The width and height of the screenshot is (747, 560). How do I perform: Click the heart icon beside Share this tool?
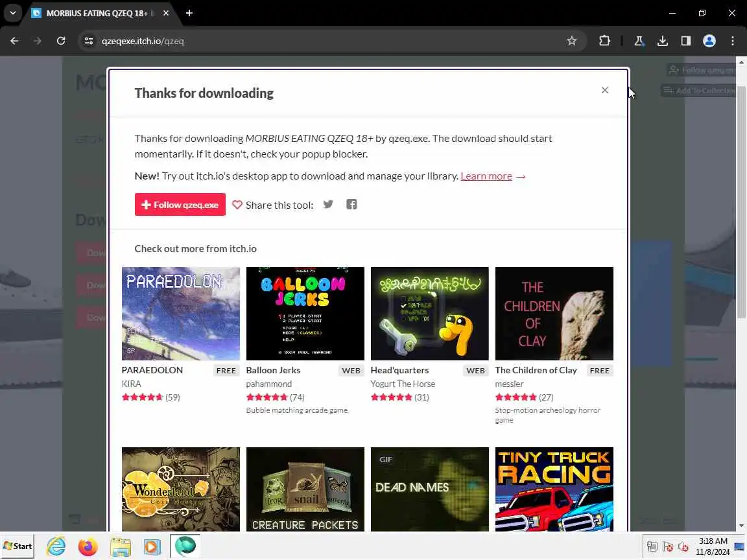(237, 205)
